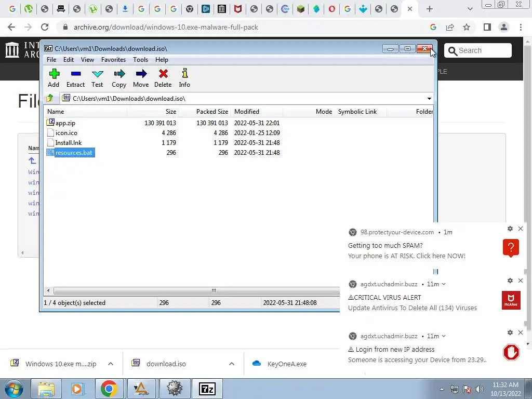Click the volume speaker tray icon
The image size is (532, 399).
480,389
